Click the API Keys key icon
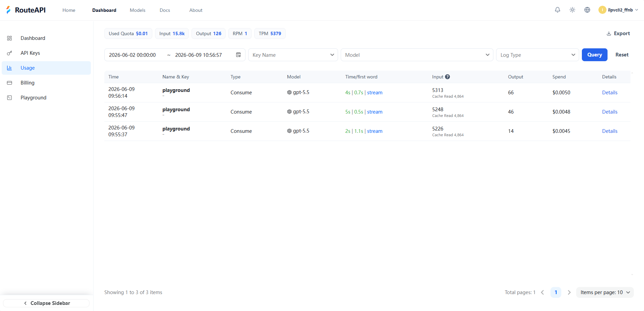 pos(9,53)
